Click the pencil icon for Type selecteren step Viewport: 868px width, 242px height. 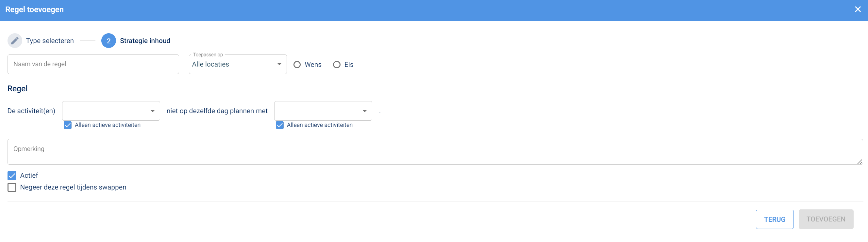[x=15, y=41]
